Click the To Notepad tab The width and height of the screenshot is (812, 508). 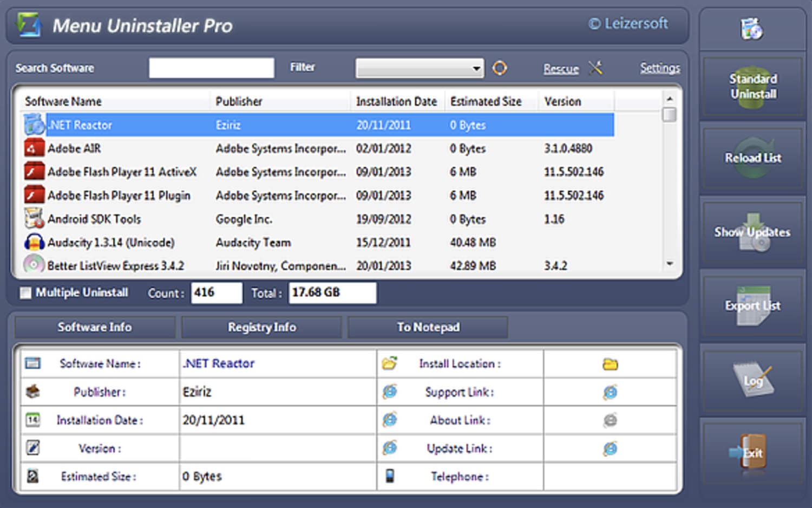click(428, 327)
